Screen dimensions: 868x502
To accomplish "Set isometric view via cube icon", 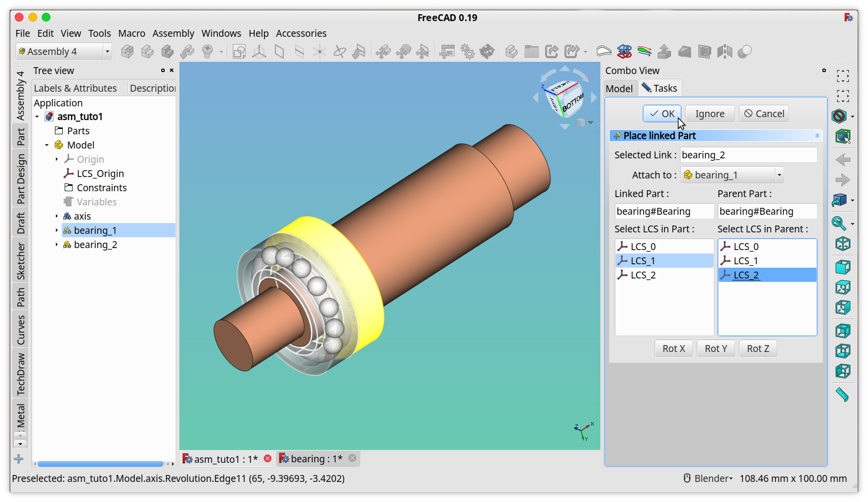I will point(843,244).
